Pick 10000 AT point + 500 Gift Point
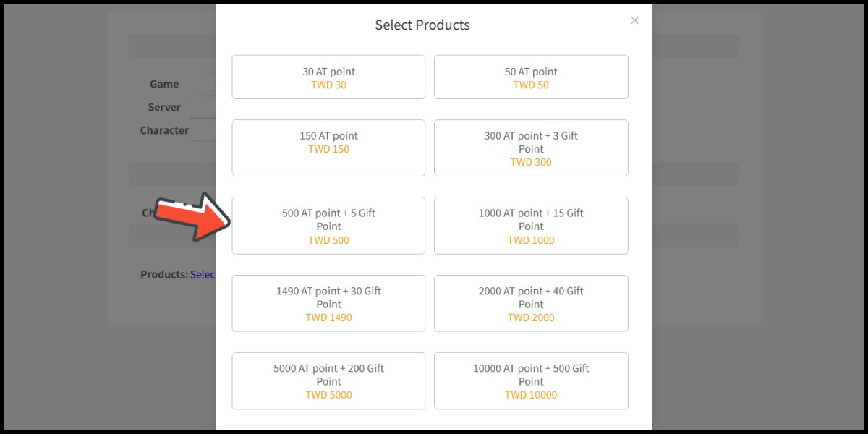868x434 pixels. 531,380
